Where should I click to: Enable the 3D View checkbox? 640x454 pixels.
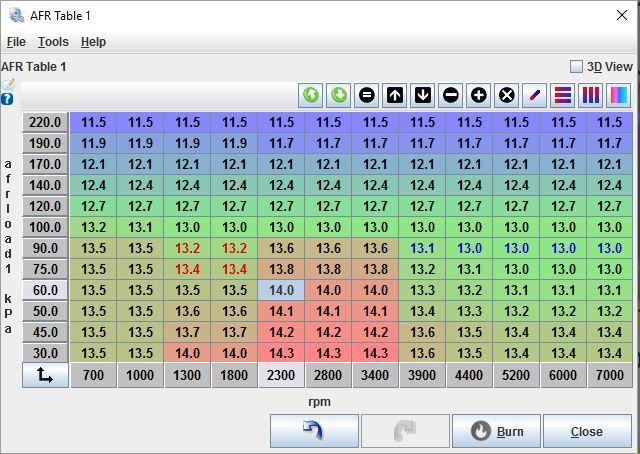(x=576, y=67)
